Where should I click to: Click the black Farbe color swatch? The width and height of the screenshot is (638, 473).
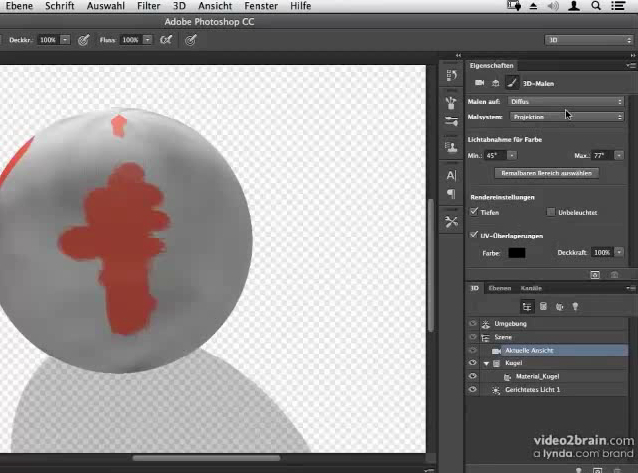pyautogui.click(x=516, y=253)
